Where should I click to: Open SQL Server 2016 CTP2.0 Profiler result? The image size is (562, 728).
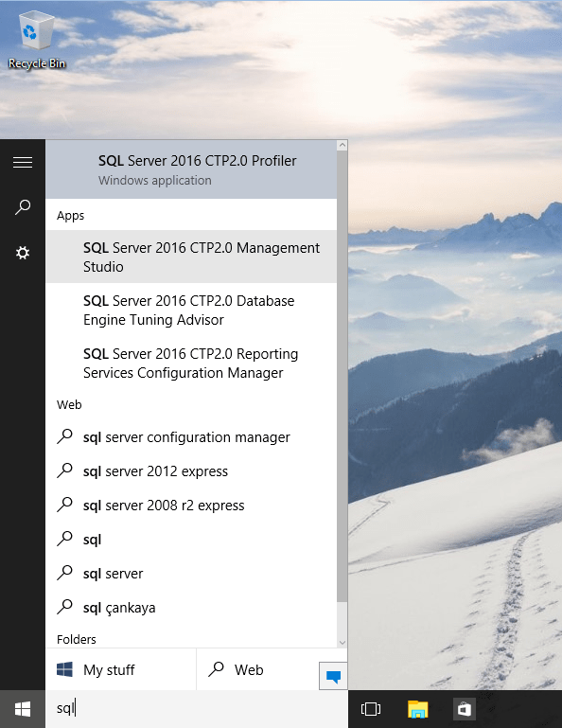(x=191, y=169)
